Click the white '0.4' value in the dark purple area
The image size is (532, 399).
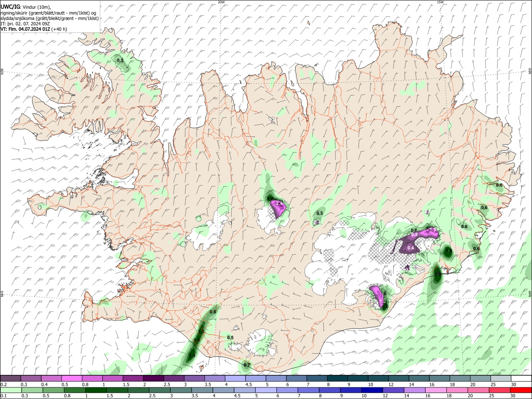point(411,248)
